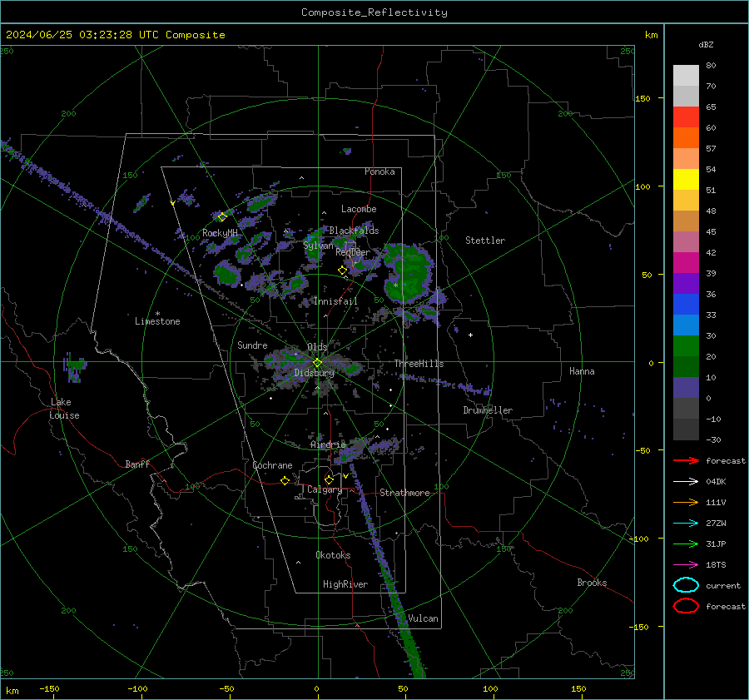Click the Stettler city label
749x700 pixels.
point(485,241)
